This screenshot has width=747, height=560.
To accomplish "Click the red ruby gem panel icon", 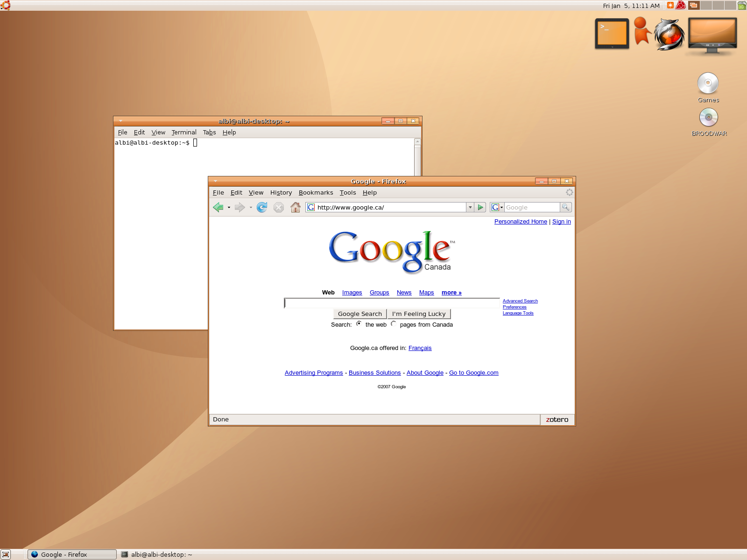I will 681,5.
